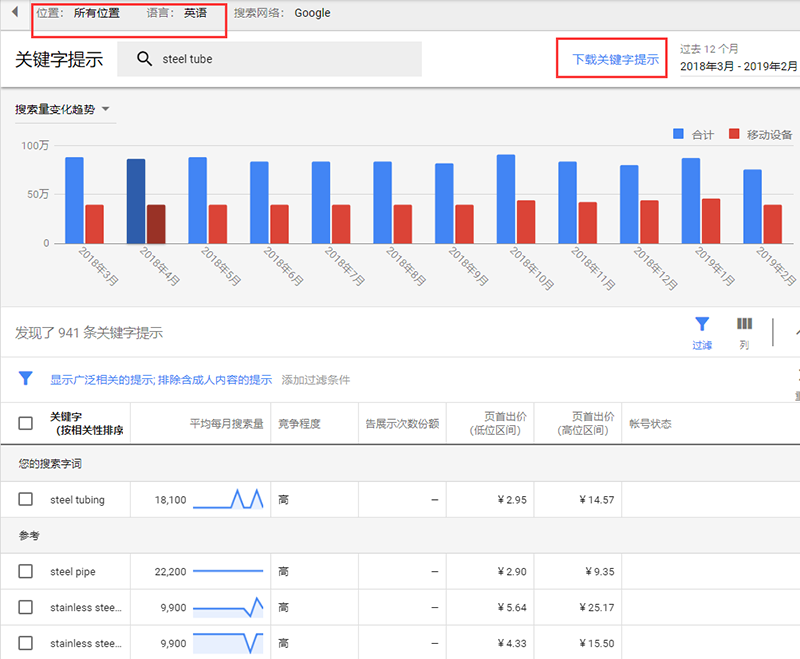The height and width of the screenshot is (659, 800).
Task: Open the filter funnel icon labeled 过滤
Action: [x=702, y=324]
